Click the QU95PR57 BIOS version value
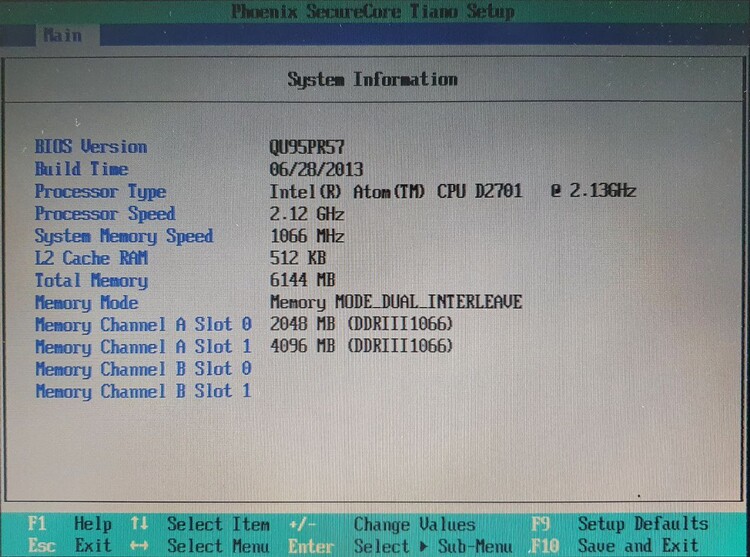 click(x=307, y=147)
